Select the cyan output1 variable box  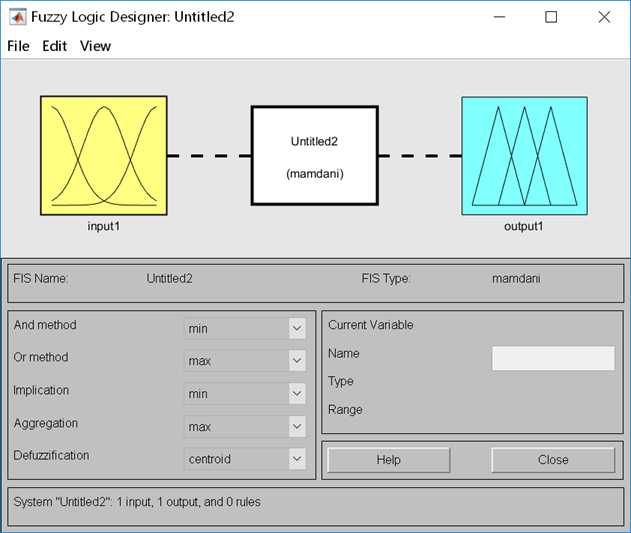(524, 156)
